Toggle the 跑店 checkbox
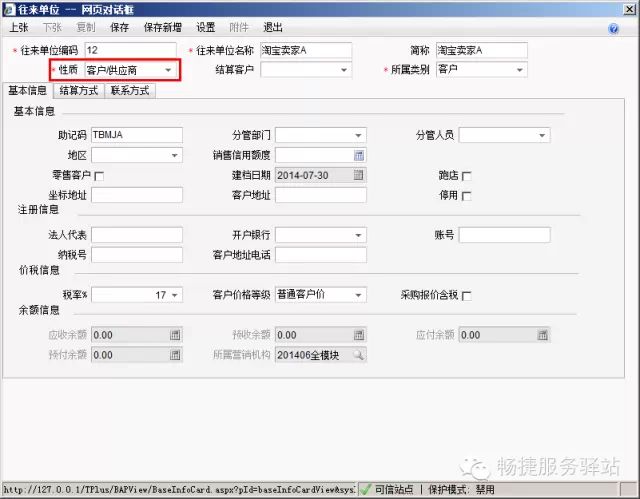Screen dimensions: 640x499 (x=467, y=176)
